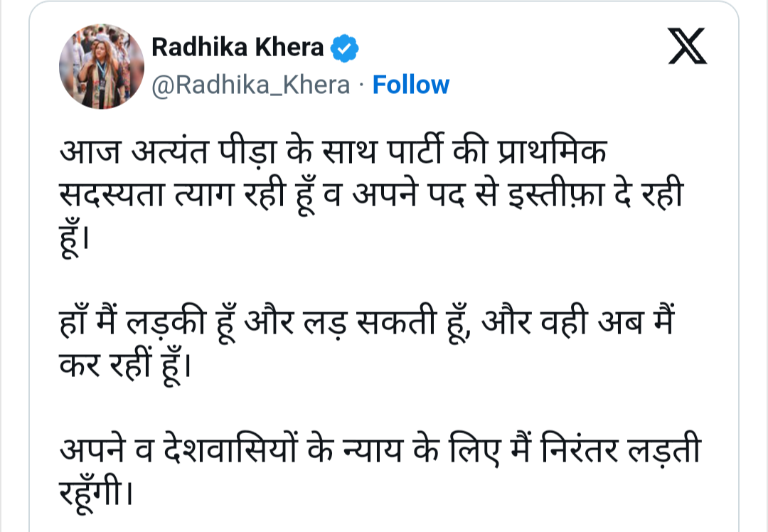Click the lone हूँ। ending the first paragraph

point(75,238)
